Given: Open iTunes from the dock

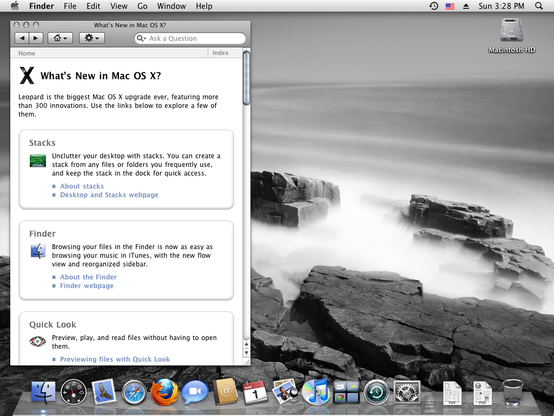Looking at the screenshot, I should tap(316, 392).
